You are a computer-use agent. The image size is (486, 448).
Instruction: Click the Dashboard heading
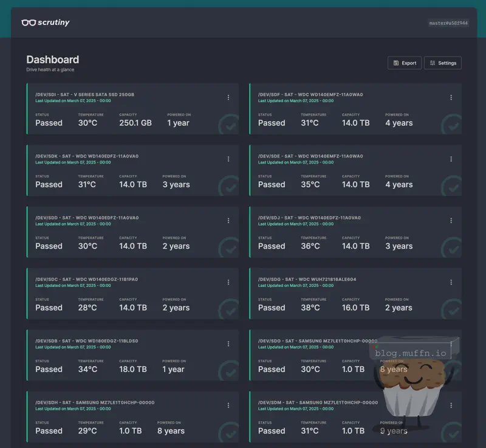53,60
